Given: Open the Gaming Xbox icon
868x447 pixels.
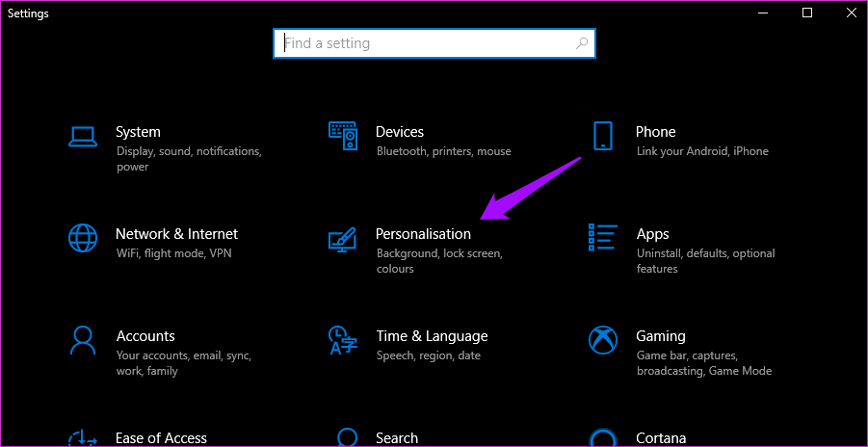Looking at the screenshot, I should [x=603, y=340].
